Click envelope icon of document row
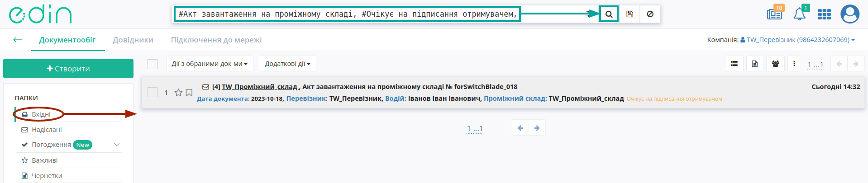The width and height of the screenshot is (868, 183). coord(205,87)
